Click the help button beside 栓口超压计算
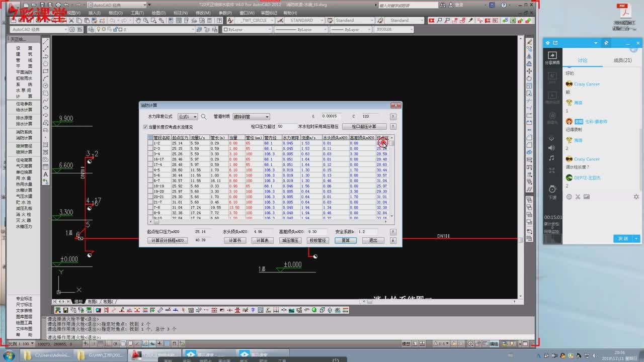Image resolution: width=644 pixels, height=362 pixels. [393, 127]
